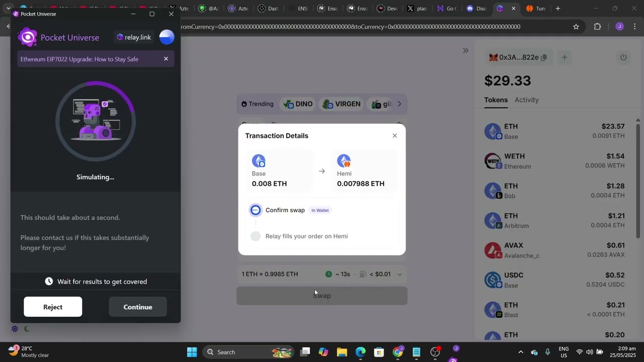Click the circular simulating progress indicator
Viewport: 644px width, 362px height.
(96, 121)
